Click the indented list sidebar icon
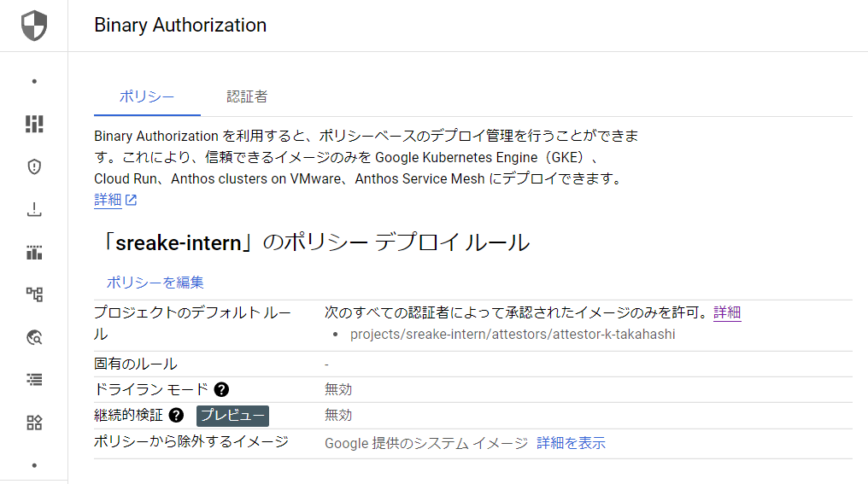Viewport: 868px width, 484px height. (x=34, y=380)
